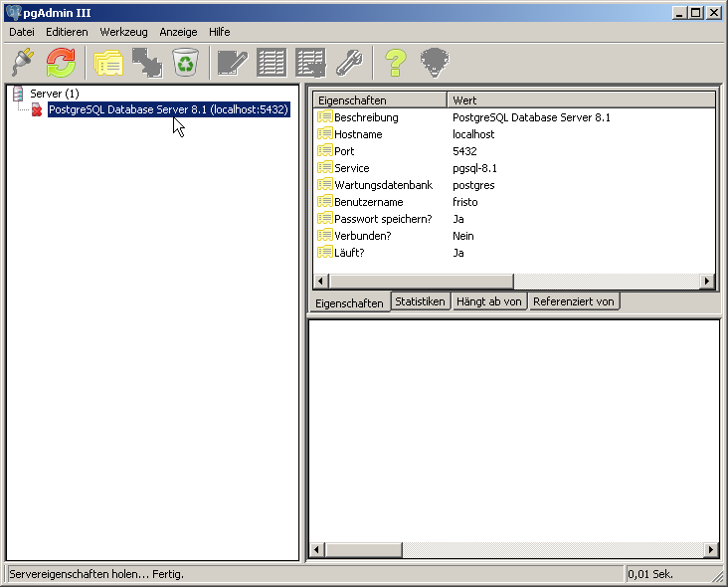728x587 pixels.
Task: Click properties list left scroll arrow
Action: (320, 281)
